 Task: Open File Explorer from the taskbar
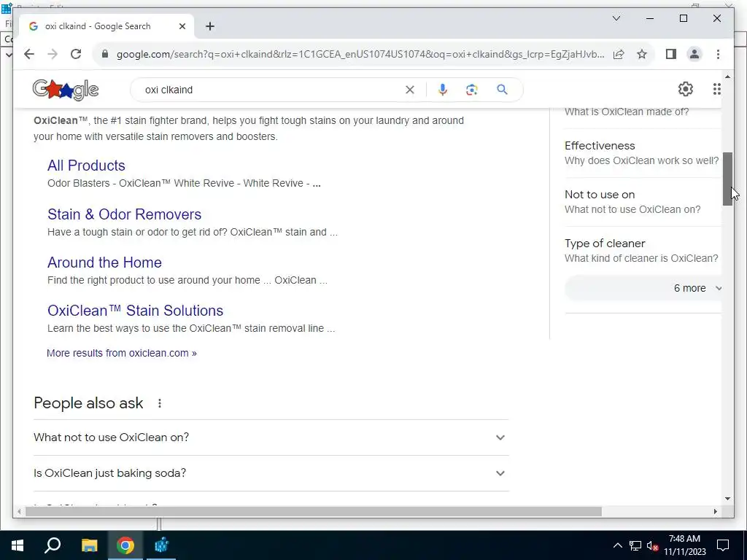(x=89, y=545)
